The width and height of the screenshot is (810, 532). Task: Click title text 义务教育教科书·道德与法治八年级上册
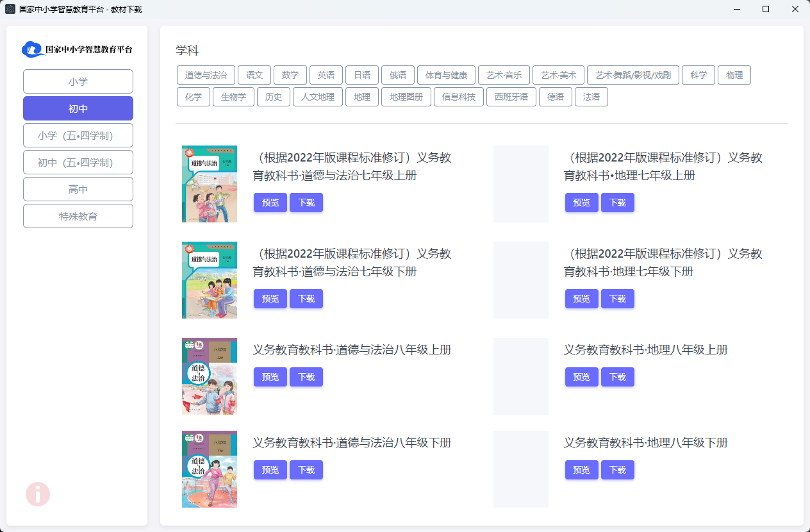(352, 350)
